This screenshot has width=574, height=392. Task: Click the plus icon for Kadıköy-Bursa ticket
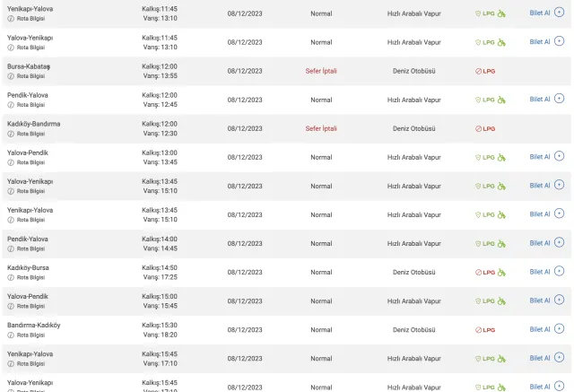559,272
